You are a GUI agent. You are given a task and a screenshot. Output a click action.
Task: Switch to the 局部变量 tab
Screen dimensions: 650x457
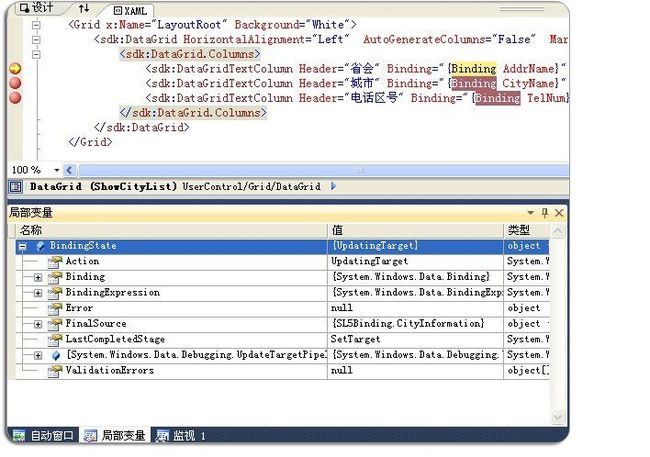coord(115,435)
